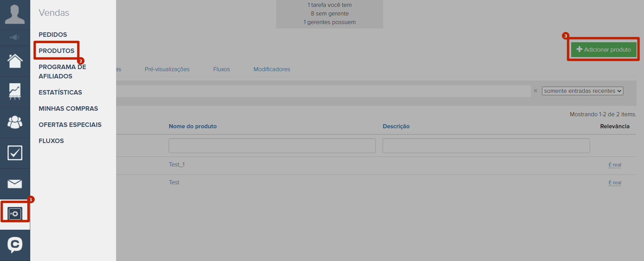Select Produtos in the Vendas menu
The image size is (644, 261).
tap(56, 51)
